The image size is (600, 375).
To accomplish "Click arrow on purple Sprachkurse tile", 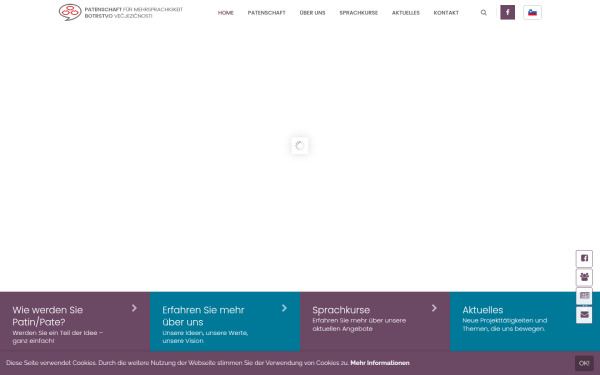I will [x=434, y=308].
